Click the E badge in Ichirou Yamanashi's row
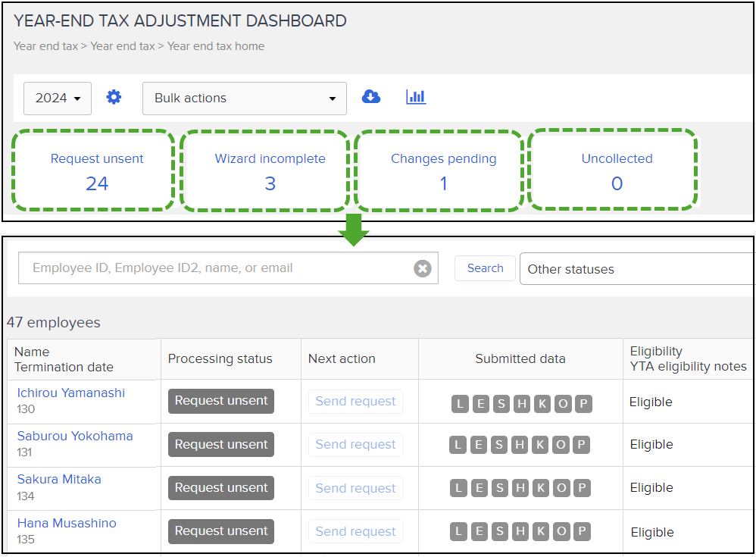Viewport: 756px width, 557px height. 481,404
